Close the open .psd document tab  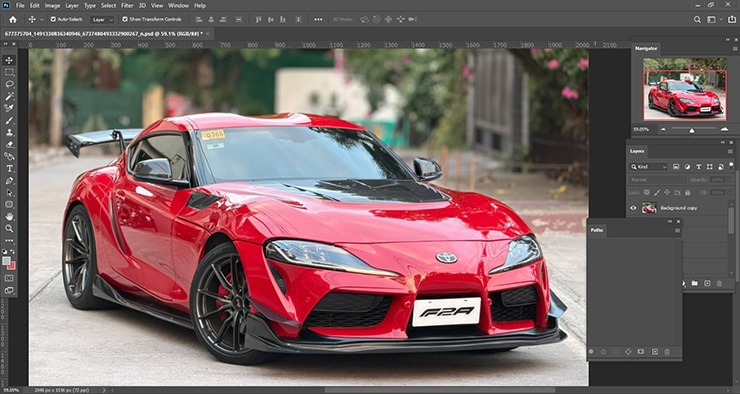point(208,34)
